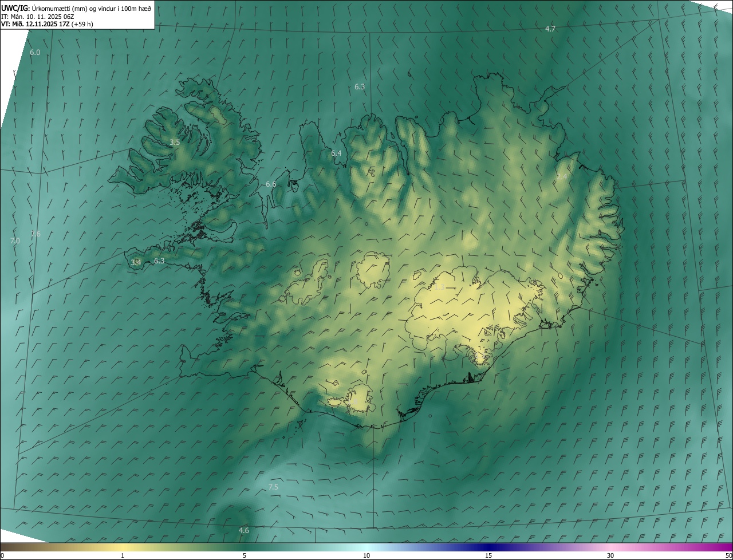Image resolution: width=733 pixels, height=560 pixels.
Task: Click the "6.3" value beside the 3.4 label
Action: click(159, 261)
